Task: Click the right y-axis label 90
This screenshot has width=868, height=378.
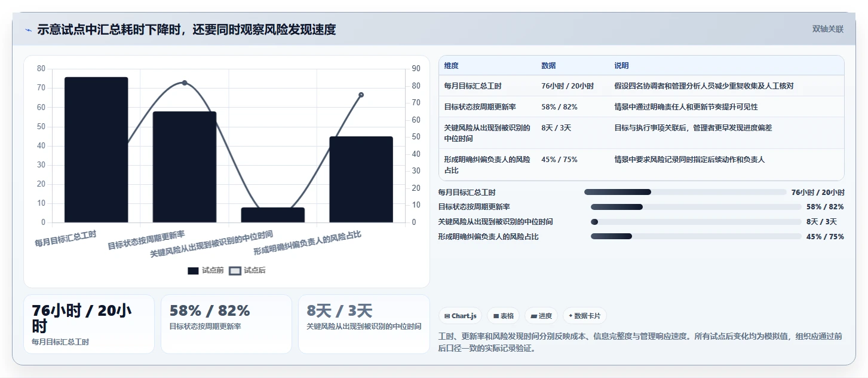Action: point(415,69)
